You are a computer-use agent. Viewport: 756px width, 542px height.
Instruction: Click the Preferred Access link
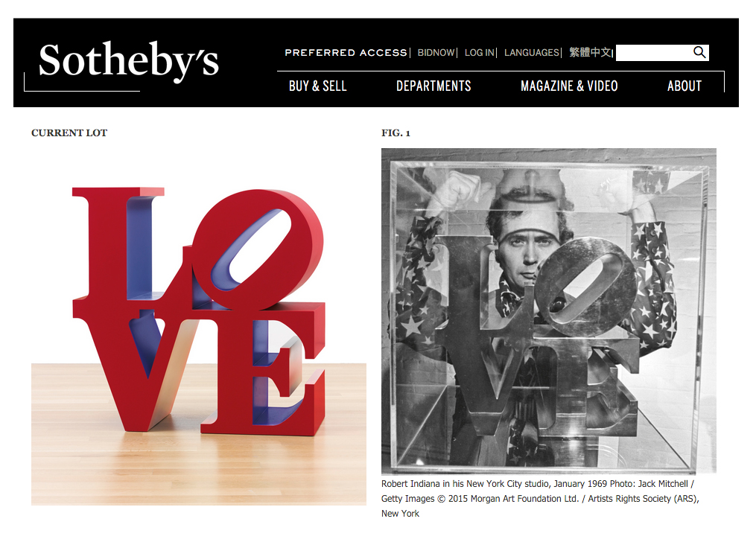coord(346,53)
